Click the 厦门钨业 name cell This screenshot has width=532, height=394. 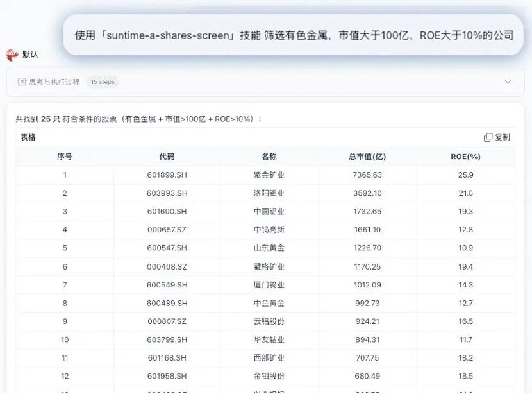(x=269, y=285)
